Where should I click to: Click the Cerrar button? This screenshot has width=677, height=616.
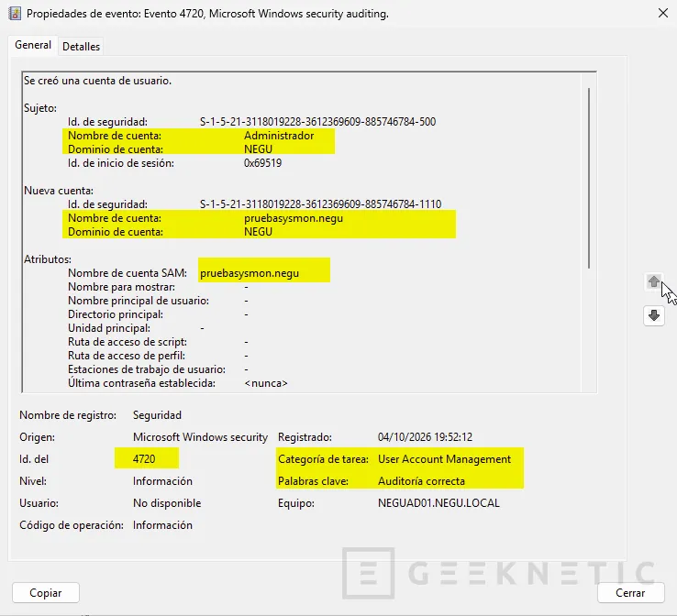[x=630, y=593]
